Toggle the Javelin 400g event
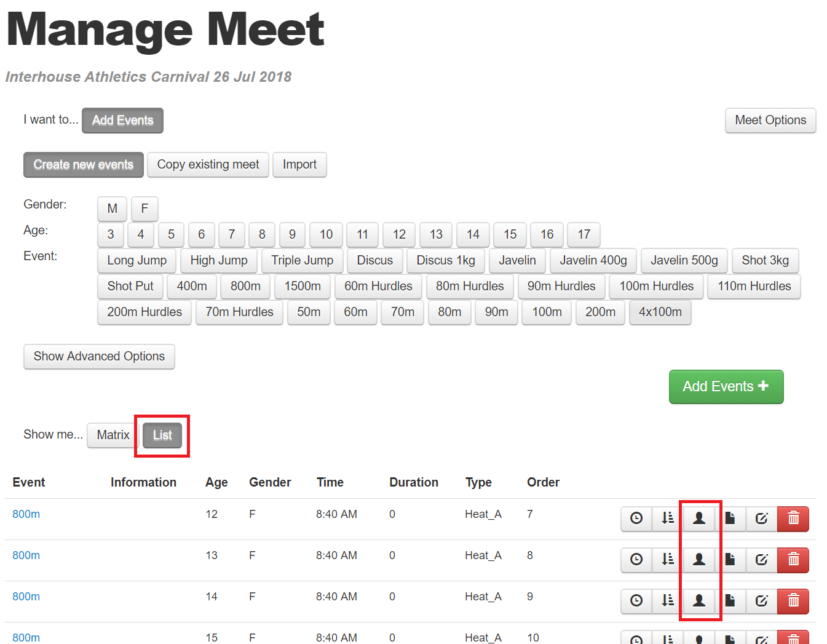The width and height of the screenshot is (827, 644). pos(593,260)
